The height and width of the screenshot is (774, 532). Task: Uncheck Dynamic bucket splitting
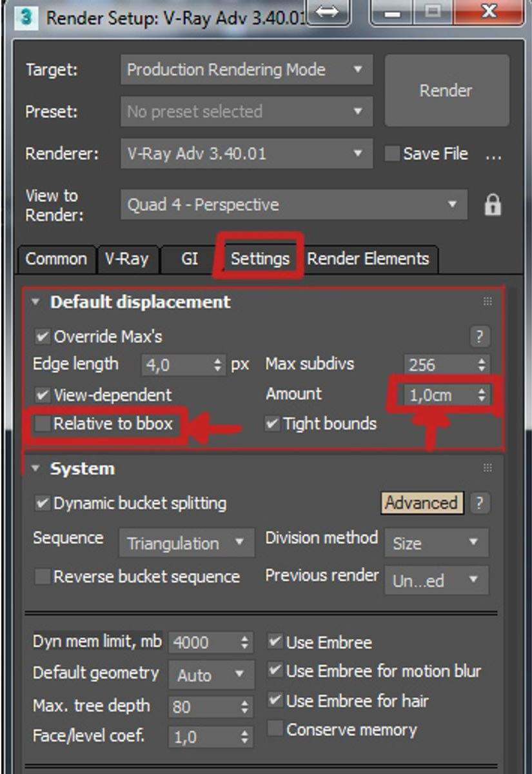[x=43, y=503]
